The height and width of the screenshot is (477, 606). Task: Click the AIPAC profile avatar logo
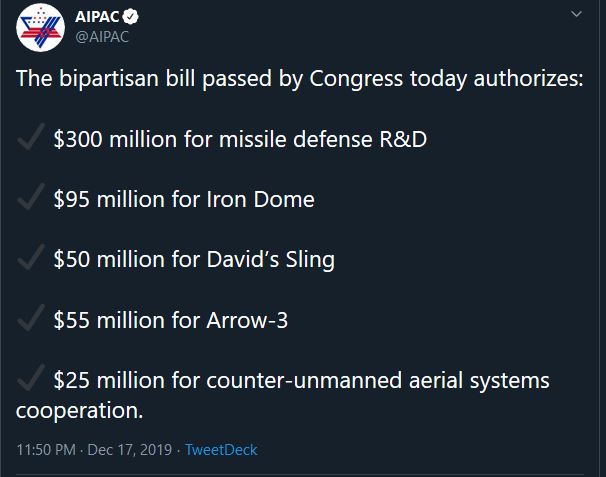38,27
